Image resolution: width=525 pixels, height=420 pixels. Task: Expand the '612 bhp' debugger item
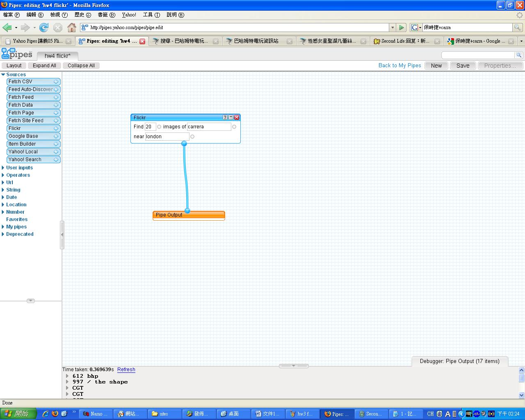pyautogui.click(x=67, y=376)
